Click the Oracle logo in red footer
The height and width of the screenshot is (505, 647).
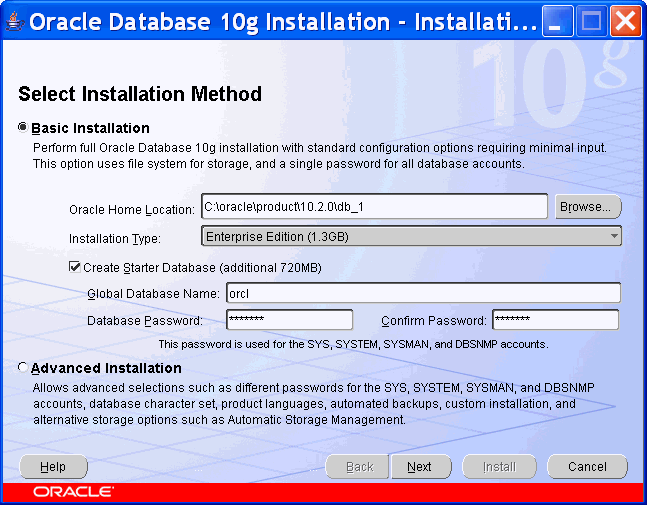pos(72,492)
